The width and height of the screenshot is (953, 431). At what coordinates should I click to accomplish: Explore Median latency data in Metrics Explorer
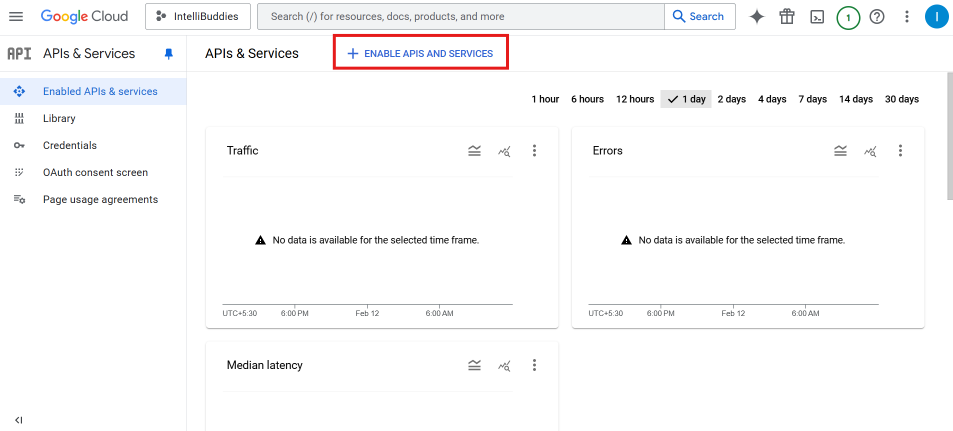pyautogui.click(x=504, y=365)
